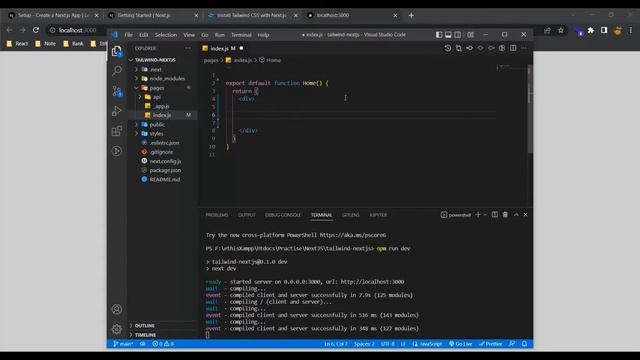
Task: Open the Manage gear icon in VS Code
Action: pos(117,329)
